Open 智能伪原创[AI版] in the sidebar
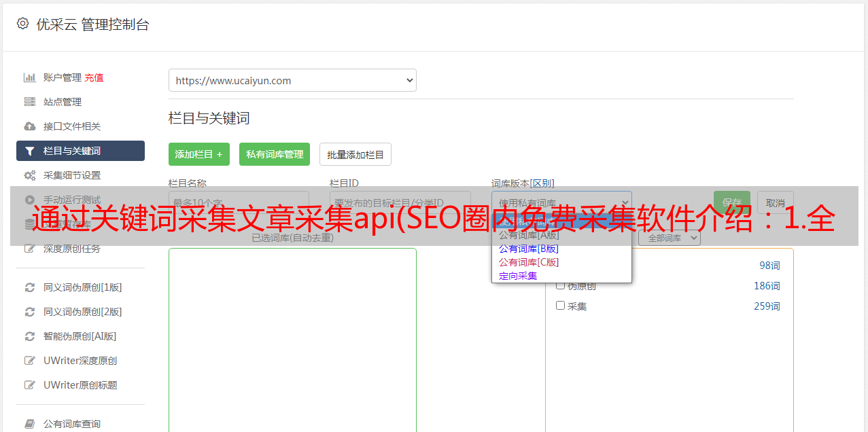868x432 pixels. 80,336
